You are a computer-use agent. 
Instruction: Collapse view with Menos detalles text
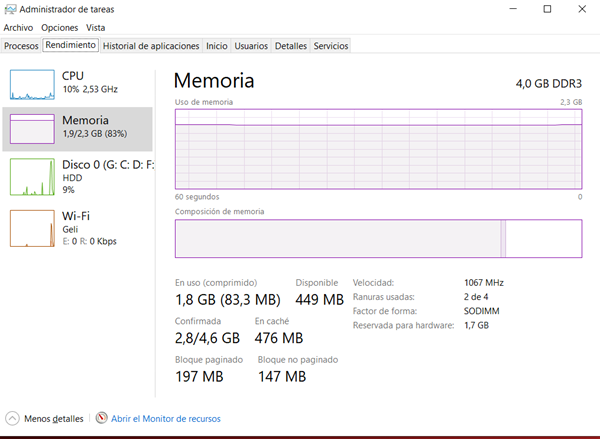click(53, 418)
